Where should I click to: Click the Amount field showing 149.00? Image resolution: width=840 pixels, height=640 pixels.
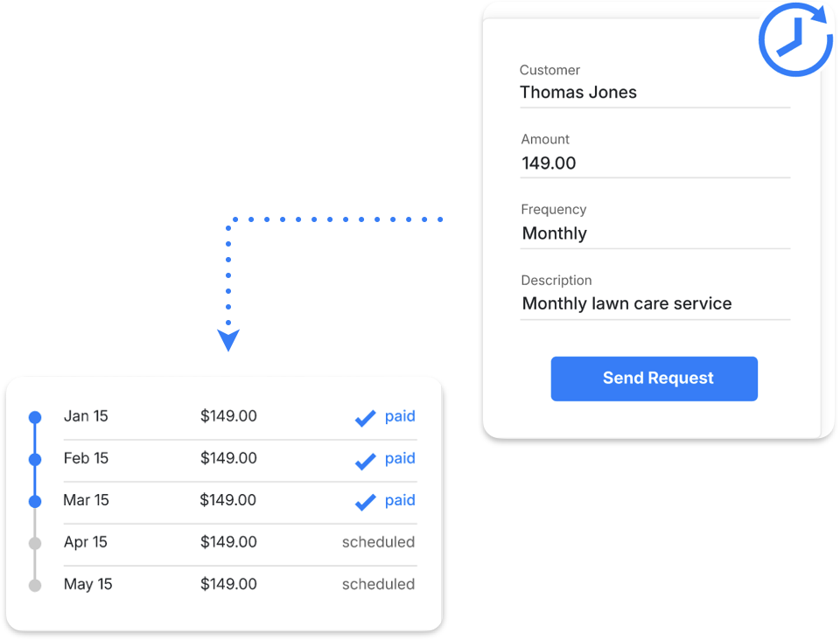(x=654, y=163)
